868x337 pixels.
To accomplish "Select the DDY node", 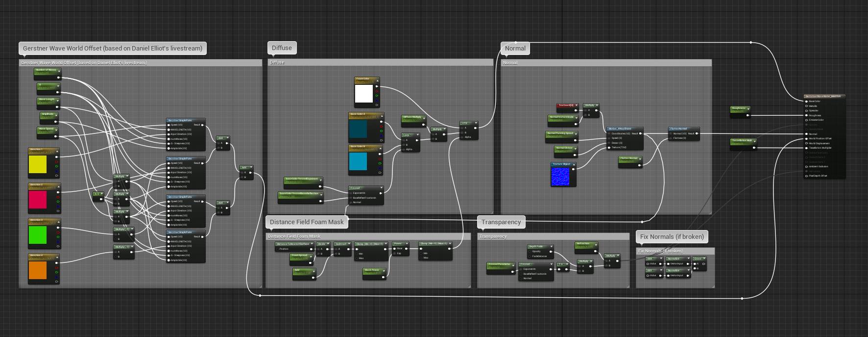I will [x=654, y=273].
